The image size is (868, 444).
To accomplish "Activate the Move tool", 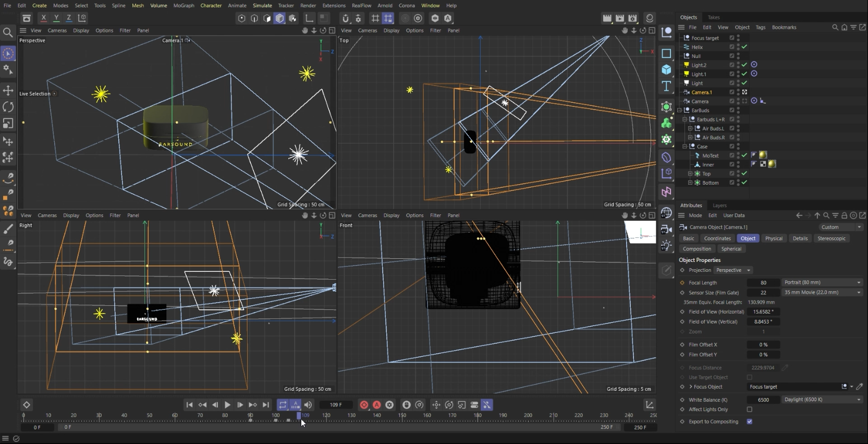I will (8, 90).
